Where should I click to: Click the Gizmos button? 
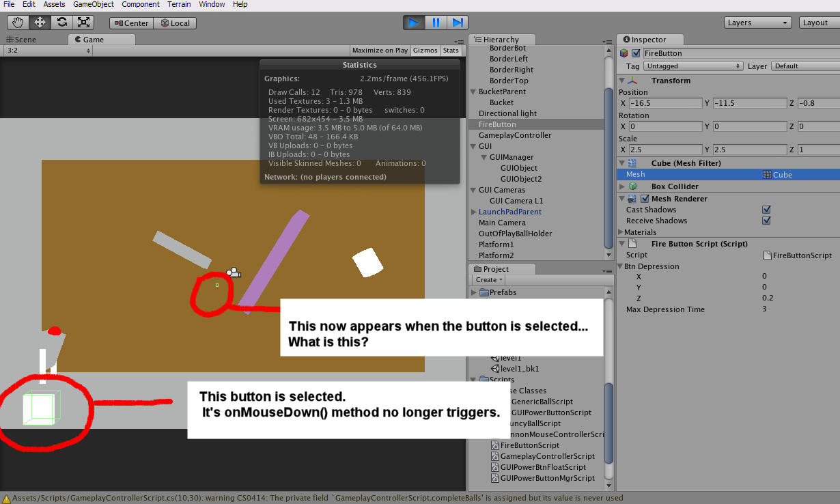[425, 51]
